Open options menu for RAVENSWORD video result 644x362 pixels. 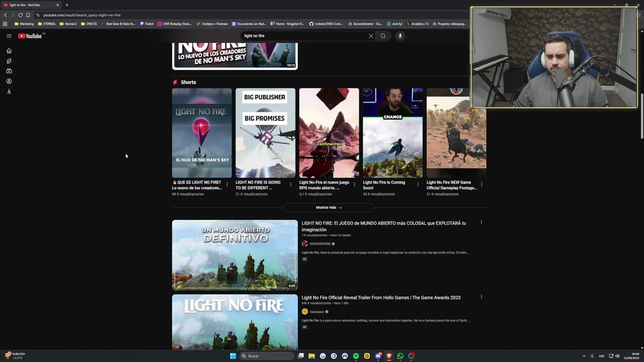coord(481,222)
